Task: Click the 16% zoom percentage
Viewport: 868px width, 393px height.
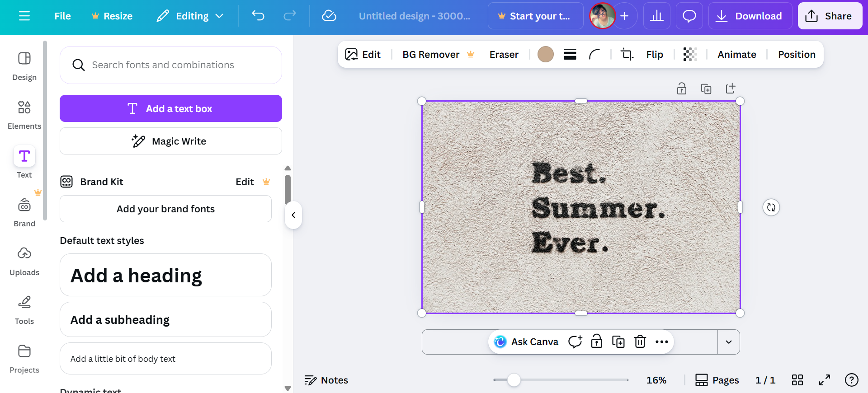Action: (x=656, y=380)
